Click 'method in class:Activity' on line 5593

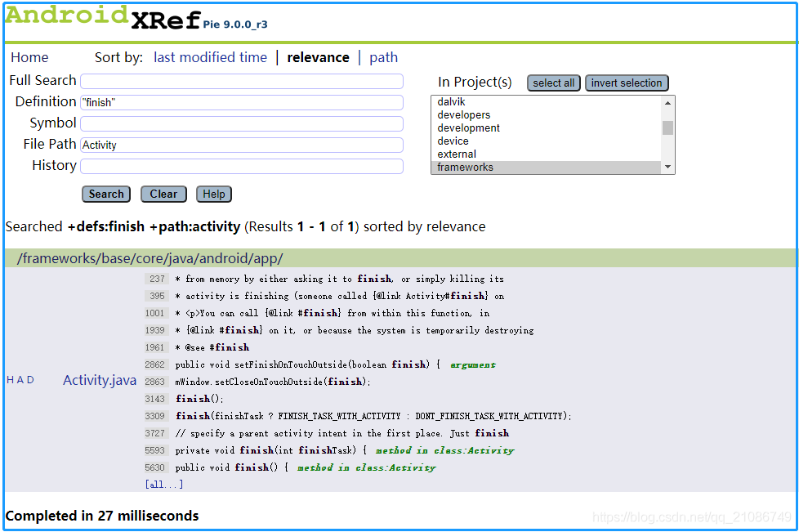(x=445, y=450)
